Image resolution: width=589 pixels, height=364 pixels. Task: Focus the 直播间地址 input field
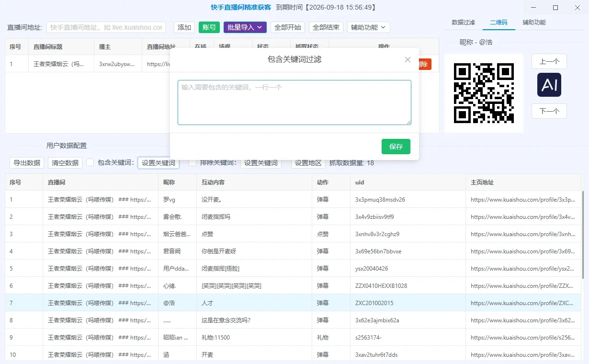[x=106, y=27]
